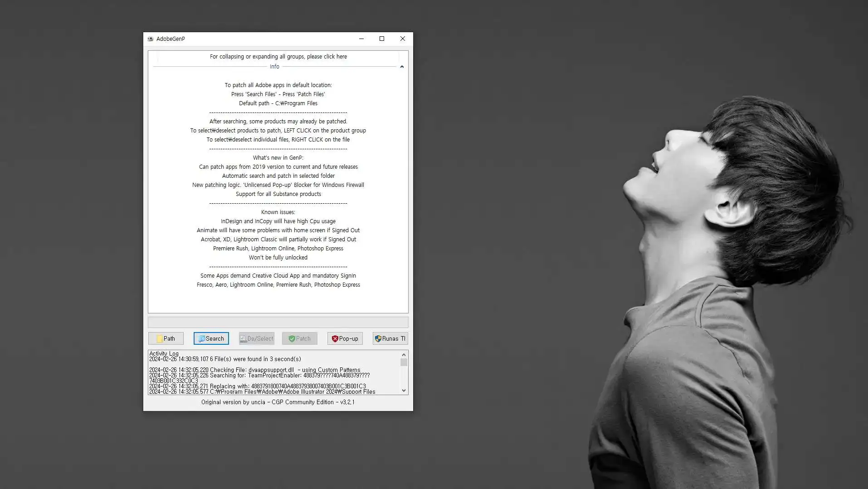Click the 'Support for all Substance products' line

point(278,194)
